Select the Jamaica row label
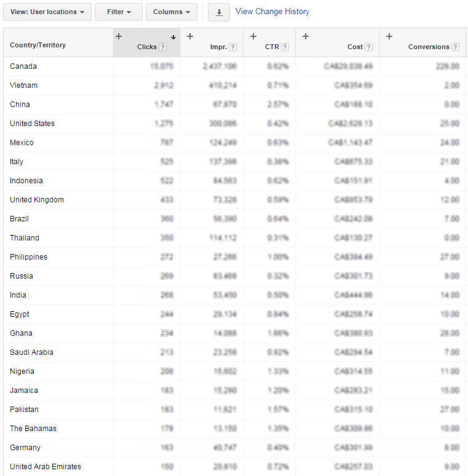The height and width of the screenshot is (476, 468). pyautogui.click(x=23, y=391)
